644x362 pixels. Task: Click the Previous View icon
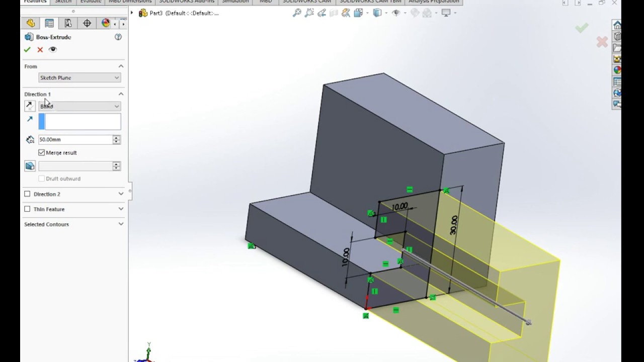click(x=322, y=13)
